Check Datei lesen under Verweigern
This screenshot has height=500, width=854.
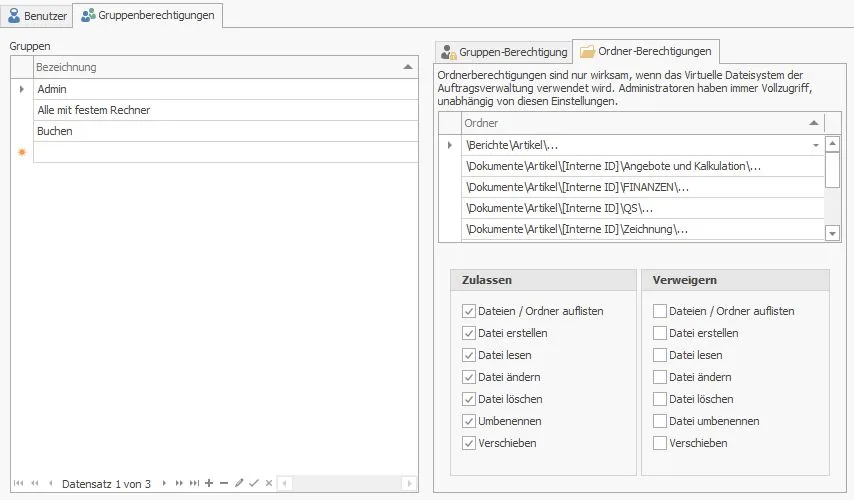click(x=660, y=355)
